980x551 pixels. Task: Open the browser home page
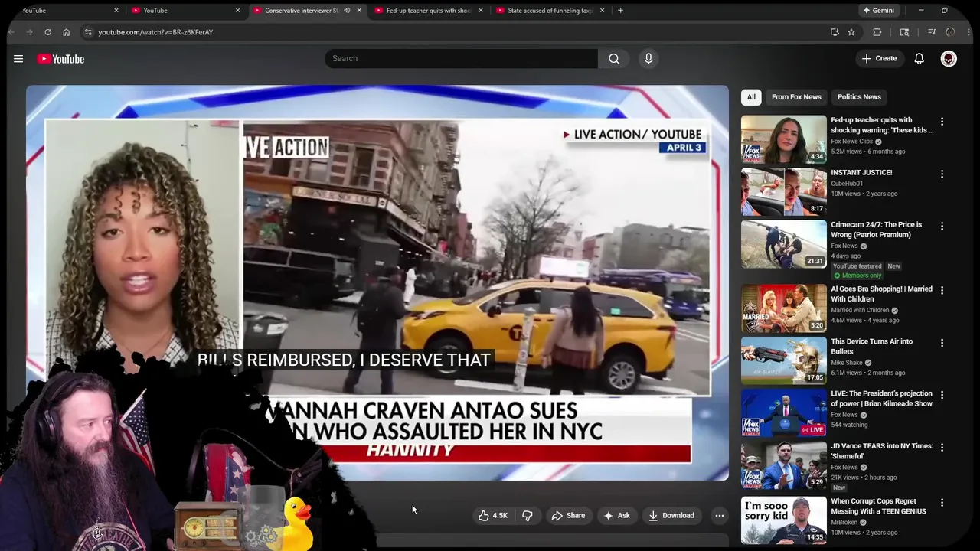click(66, 32)
